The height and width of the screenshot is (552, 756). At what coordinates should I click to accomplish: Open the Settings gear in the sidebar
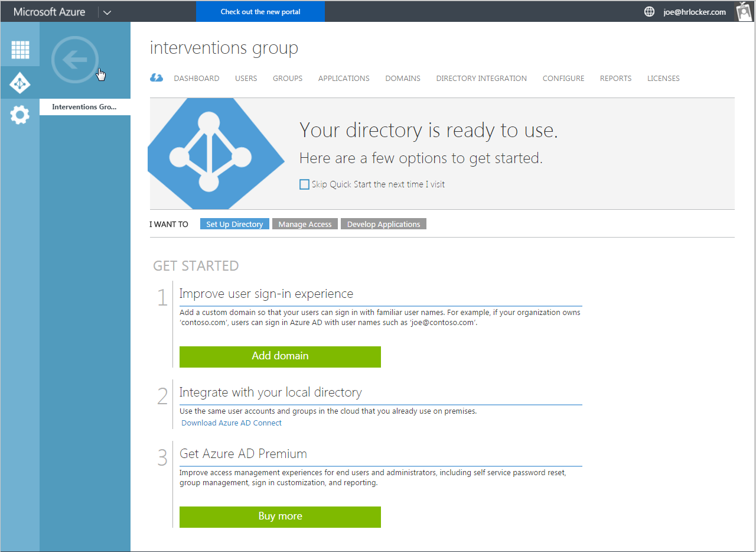coord(20,115)
